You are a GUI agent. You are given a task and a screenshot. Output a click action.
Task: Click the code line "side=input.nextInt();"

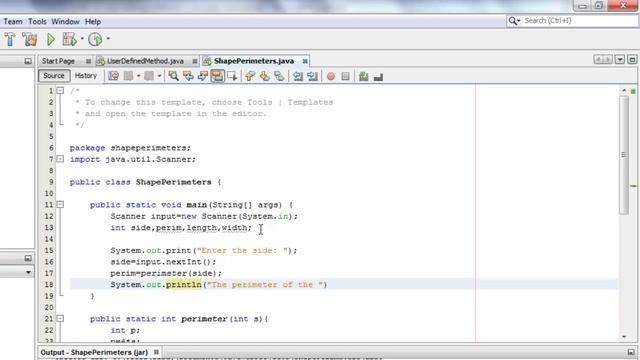point(163,262)
